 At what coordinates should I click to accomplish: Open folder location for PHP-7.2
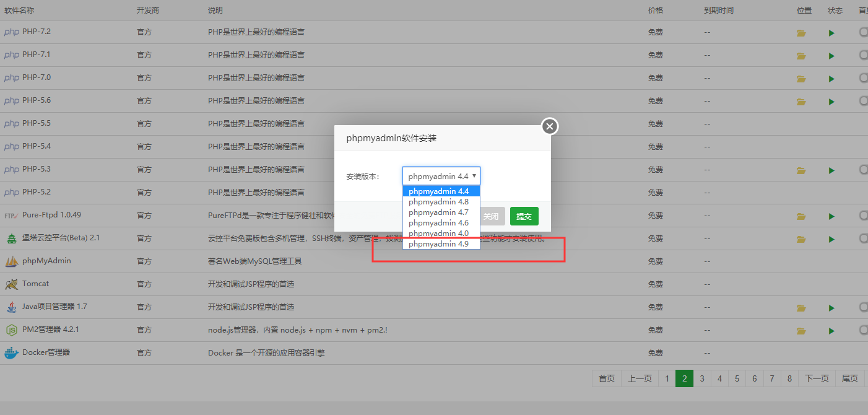point(801,33)
